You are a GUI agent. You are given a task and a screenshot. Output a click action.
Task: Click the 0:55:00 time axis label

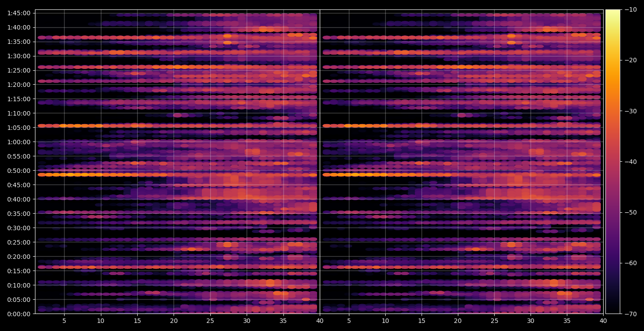tap(19, 156)
